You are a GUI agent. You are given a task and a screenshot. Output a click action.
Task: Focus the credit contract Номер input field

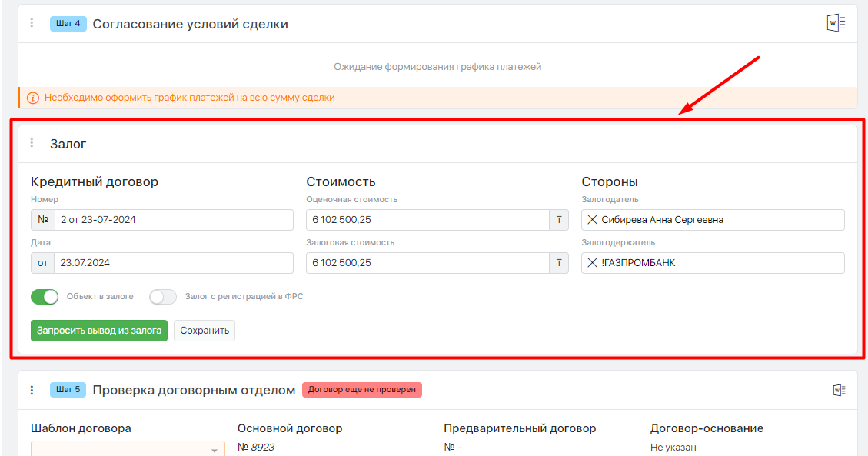(x=174, y=220)
